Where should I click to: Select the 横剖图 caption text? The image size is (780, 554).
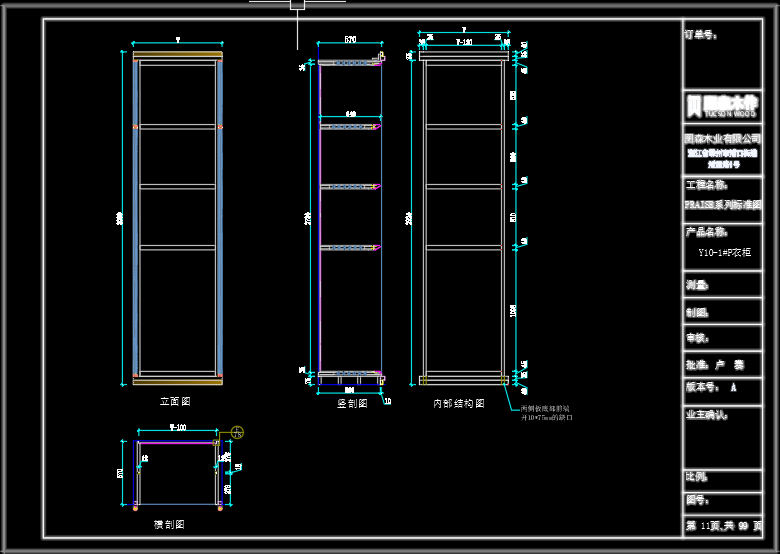pyautogui.click(x=169, y=524)
